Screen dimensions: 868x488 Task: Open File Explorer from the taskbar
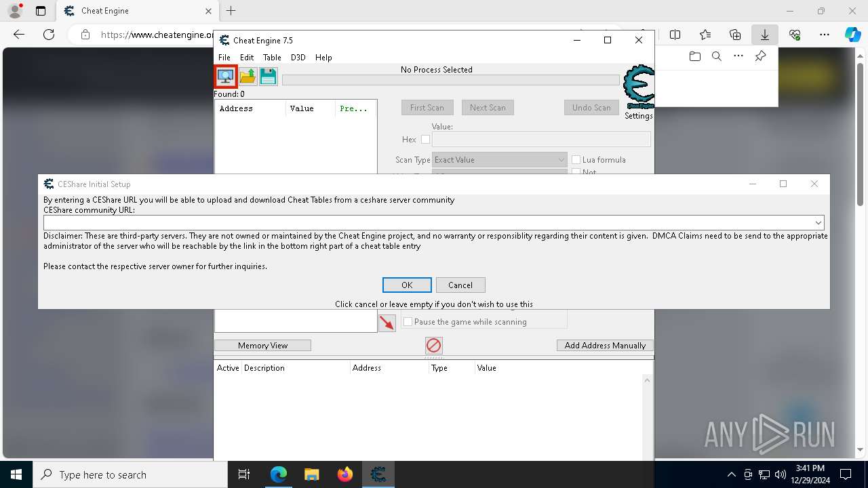311,474
